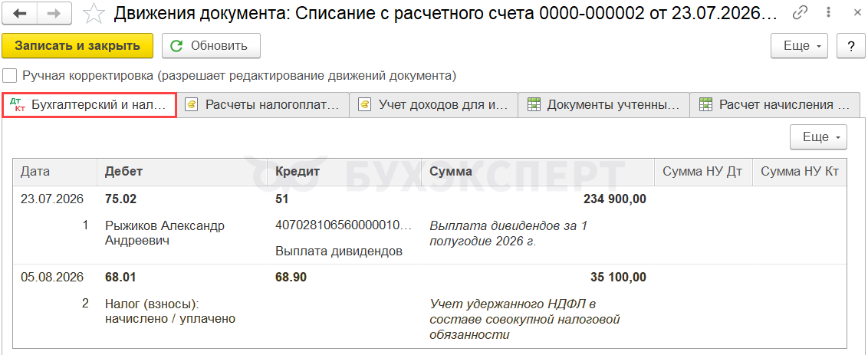868x355 pixels.
Task: Select the Расчет начисления tab
Action: point(775,105)
